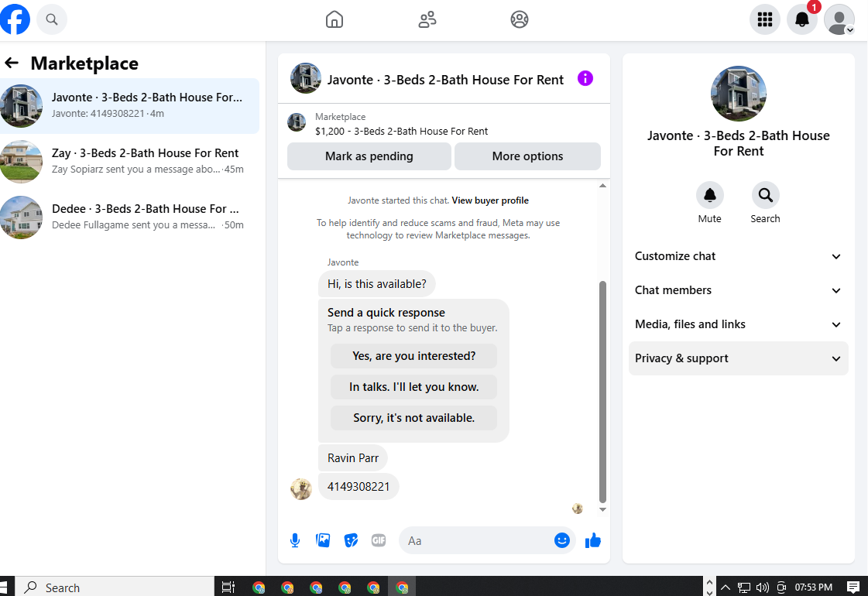Open the taskbar volume speaker icon
This screenshot has width=868, height=596.
pyautogui.click(x=762, y=587)
